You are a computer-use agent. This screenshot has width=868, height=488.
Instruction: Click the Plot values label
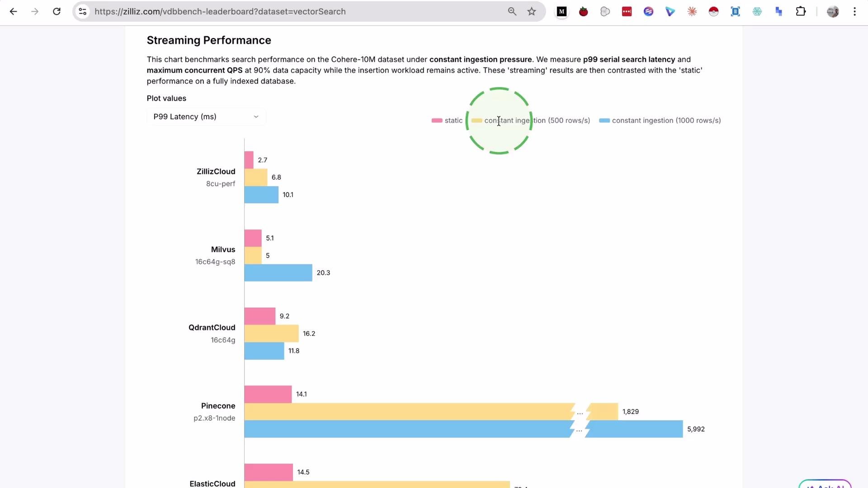click(166, 99)
